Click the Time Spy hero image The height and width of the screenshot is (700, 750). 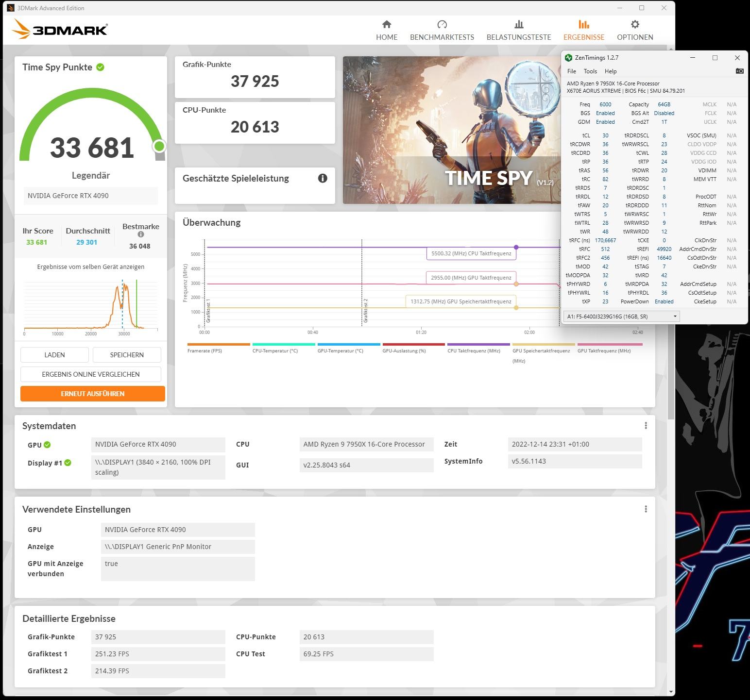(452, 130)
